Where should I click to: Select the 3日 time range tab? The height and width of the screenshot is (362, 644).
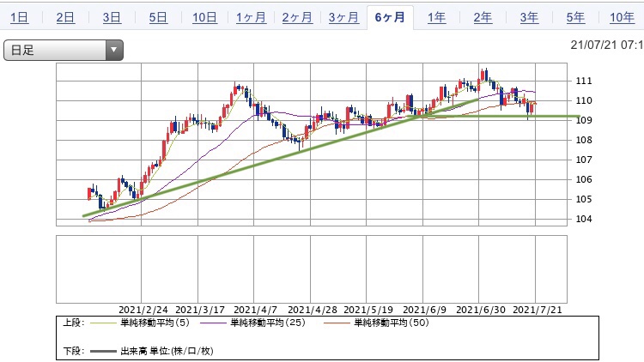point(112,18)
